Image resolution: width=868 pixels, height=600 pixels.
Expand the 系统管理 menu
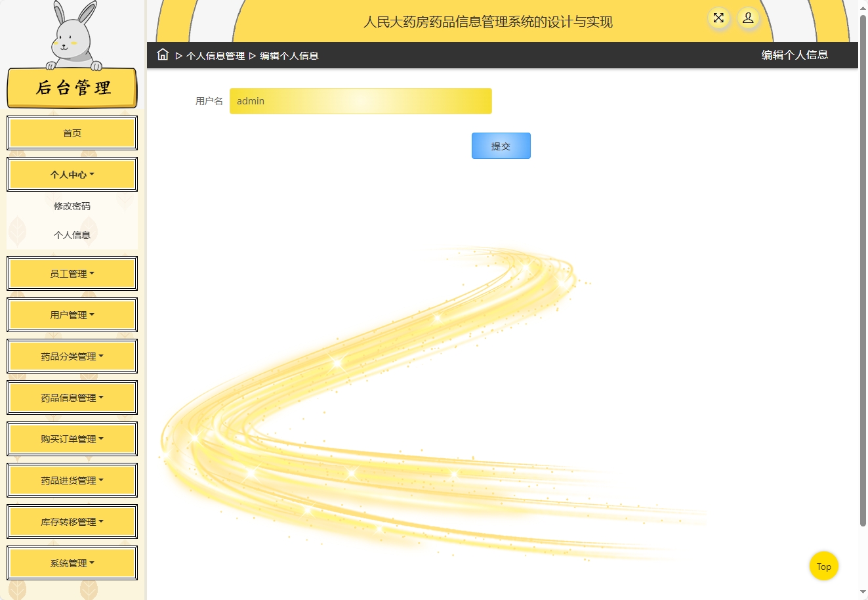[x=72, y=563]
